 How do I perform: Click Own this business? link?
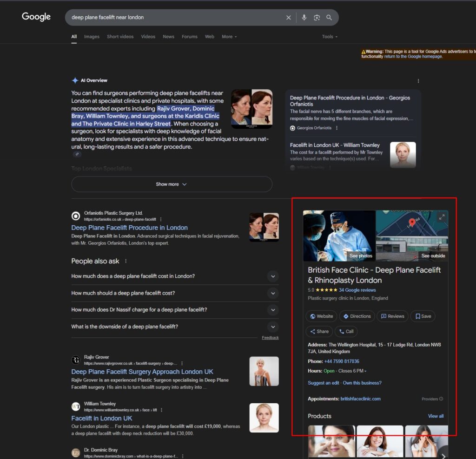point(362,383)
